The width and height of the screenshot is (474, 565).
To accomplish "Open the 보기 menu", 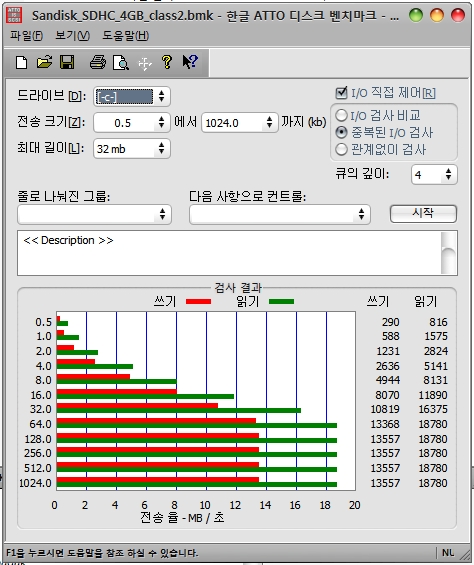I will coord(72,36).
